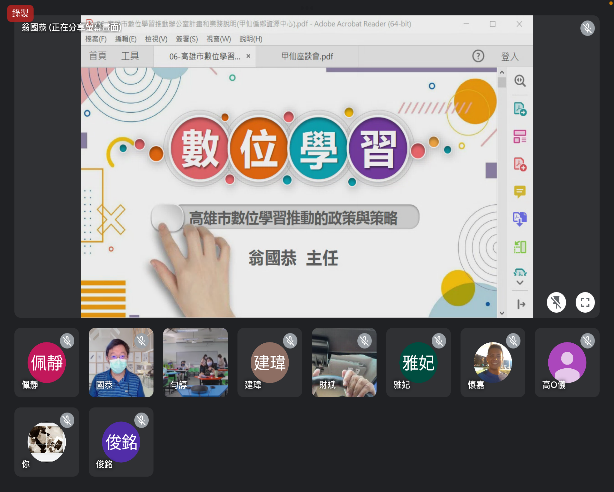Screen dimensions: 614x492
Task: Click presenter's muted mic icon at top right
Action: 587,28
